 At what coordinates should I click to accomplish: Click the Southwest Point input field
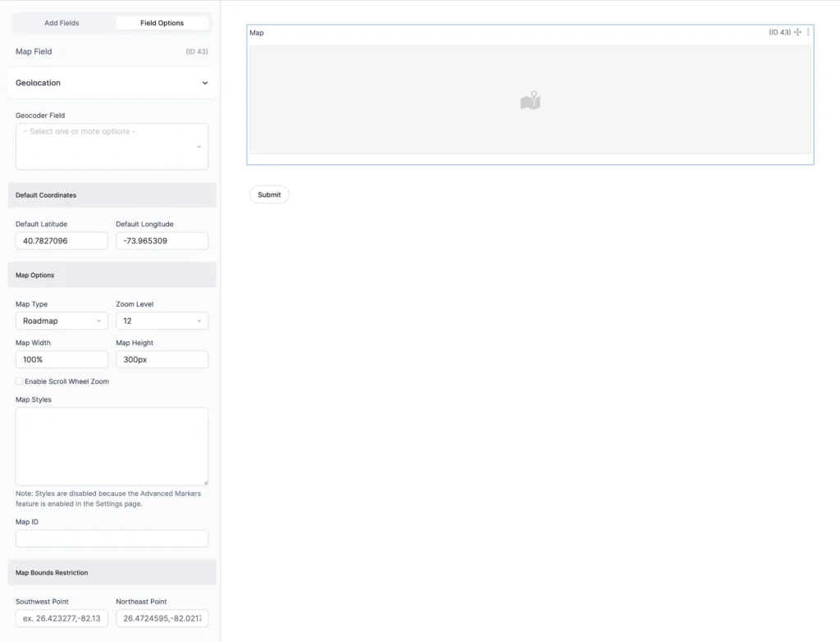point(62,618)
